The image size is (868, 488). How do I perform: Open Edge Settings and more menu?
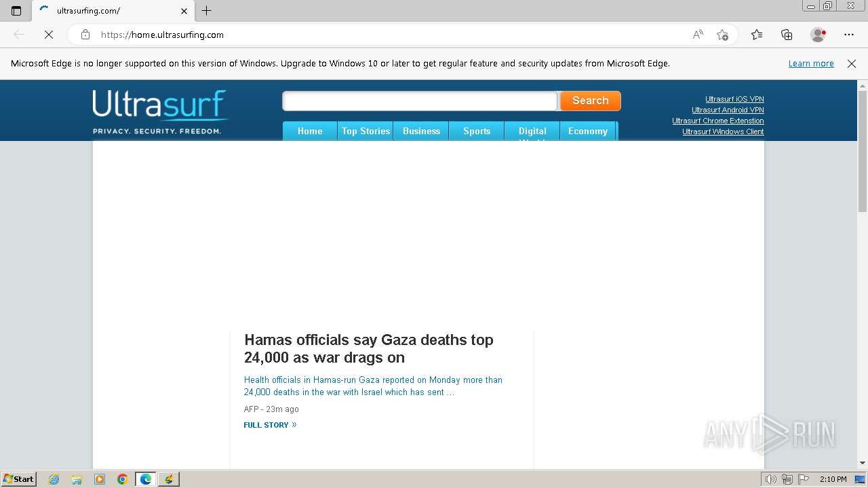849,35
